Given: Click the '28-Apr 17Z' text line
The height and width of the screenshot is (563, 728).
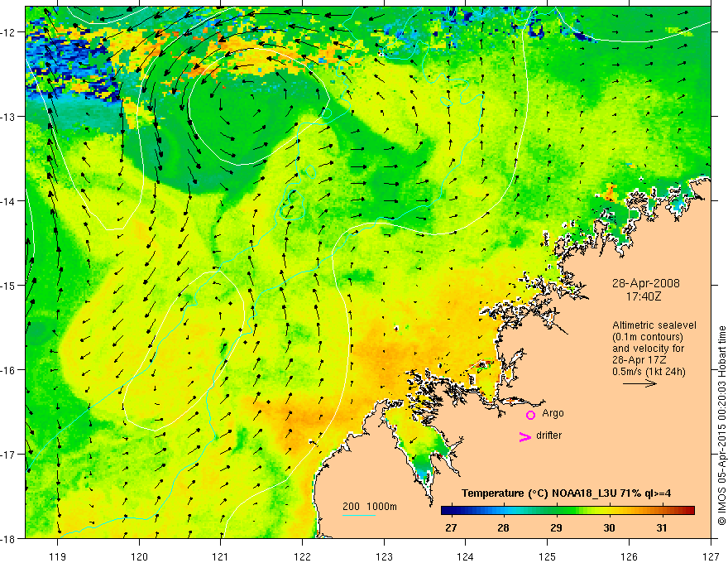Looking at the screenshot, I should pos(639,360).
